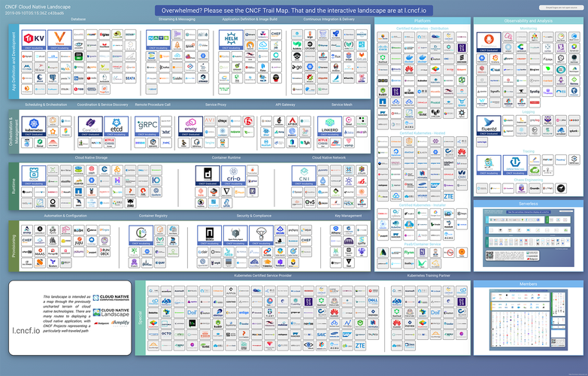Open the Helm project card
This screenshot has width=588, height=376.
pos(231,40)
